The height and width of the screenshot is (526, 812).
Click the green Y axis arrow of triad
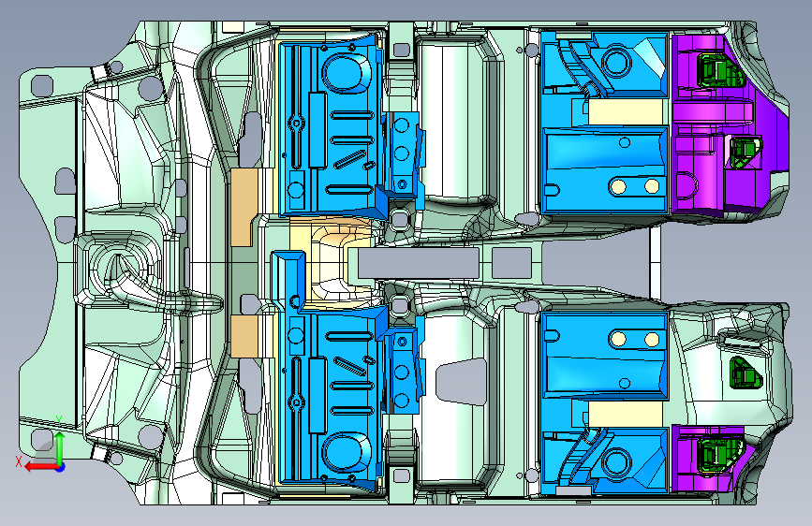point(60,446)
